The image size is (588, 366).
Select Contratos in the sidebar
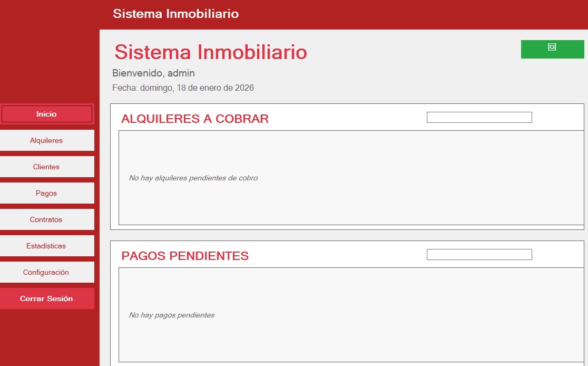pos(46,219)
